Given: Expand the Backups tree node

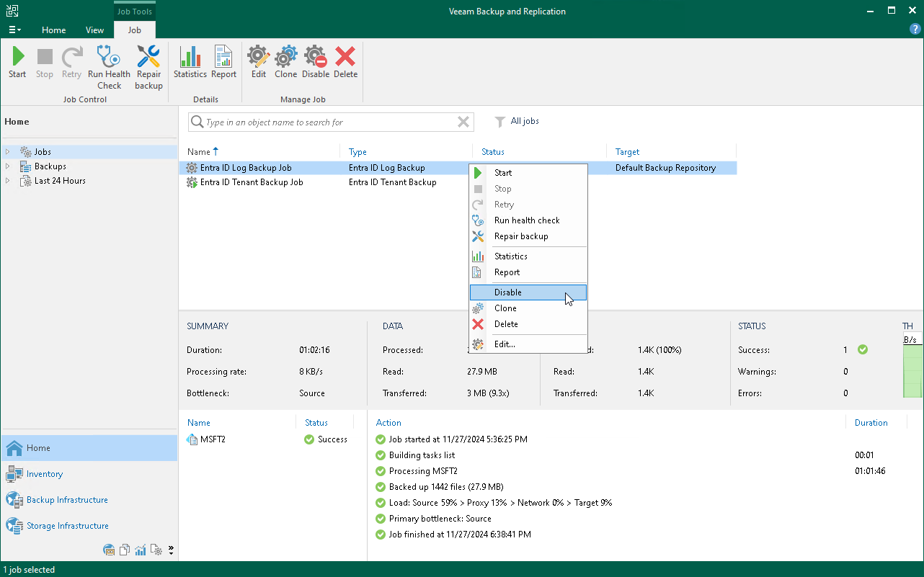Looking at the screenshot, I should point(8,166).
